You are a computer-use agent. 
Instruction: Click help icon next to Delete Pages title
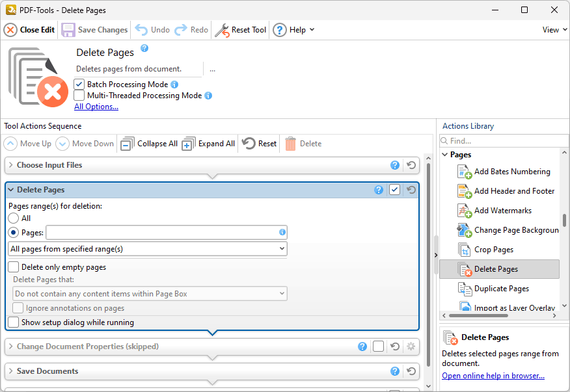pos(144,48)
